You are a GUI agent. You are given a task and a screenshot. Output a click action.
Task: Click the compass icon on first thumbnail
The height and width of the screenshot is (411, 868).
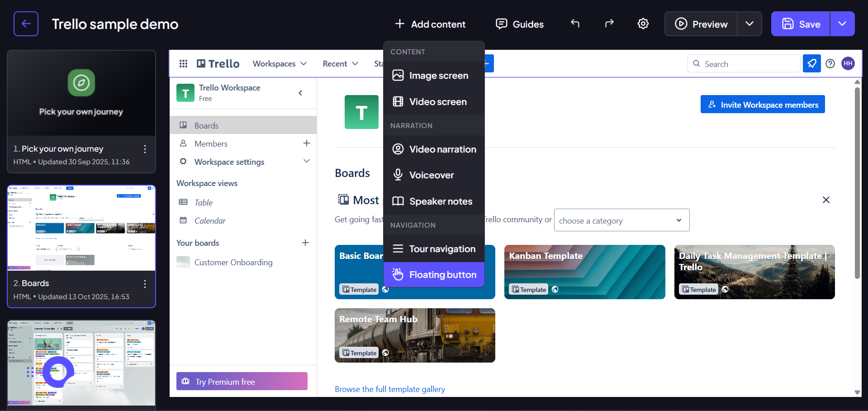81,82
